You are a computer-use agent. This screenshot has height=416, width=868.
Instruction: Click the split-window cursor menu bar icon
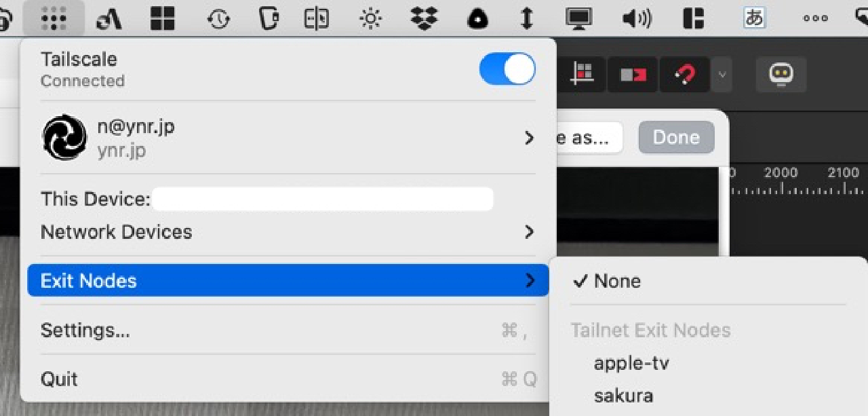[x=317, y=19]
